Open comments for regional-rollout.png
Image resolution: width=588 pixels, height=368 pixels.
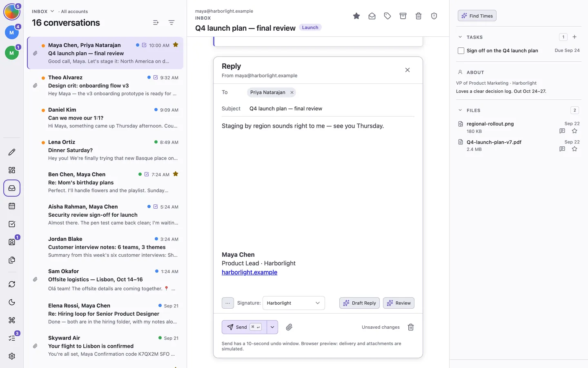click(x=562, y=131)
